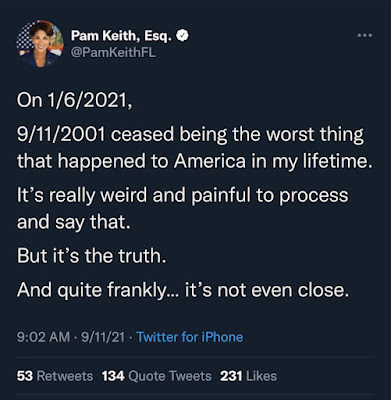Click the line 'It's really weird and painful'
Screen dimensions: 391x400
(182, 195)
